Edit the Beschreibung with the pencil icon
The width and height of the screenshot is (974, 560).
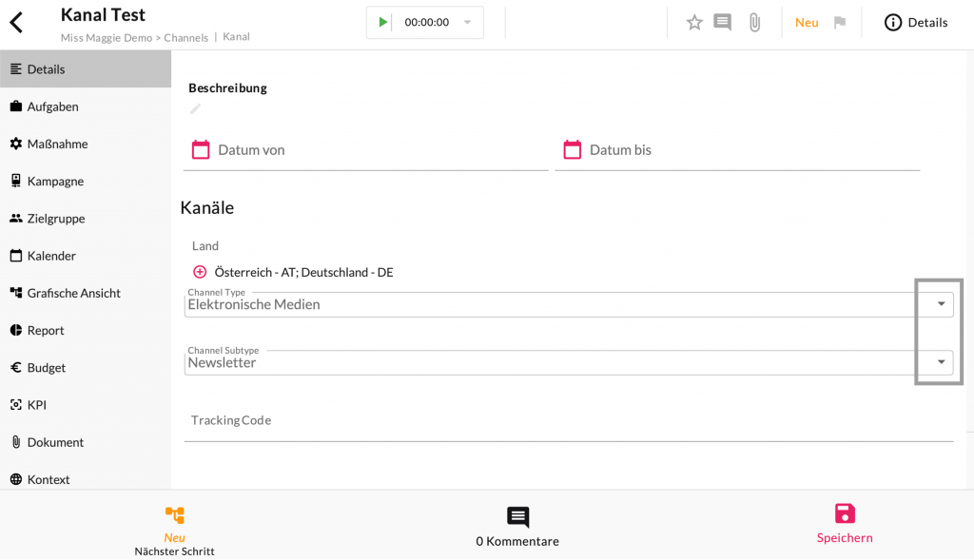[x=195, y=109]
